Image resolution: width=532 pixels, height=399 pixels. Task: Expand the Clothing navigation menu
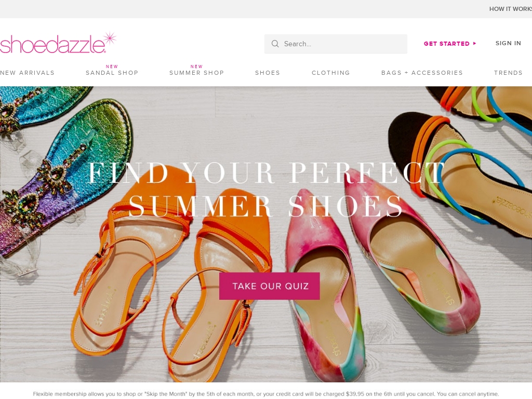(x=331, y=73)
